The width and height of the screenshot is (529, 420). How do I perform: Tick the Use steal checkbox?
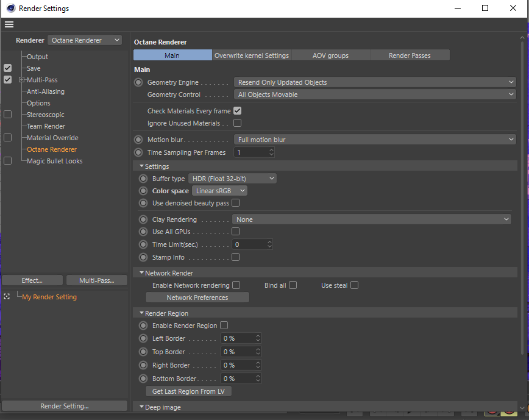click(x=354, y=285)
